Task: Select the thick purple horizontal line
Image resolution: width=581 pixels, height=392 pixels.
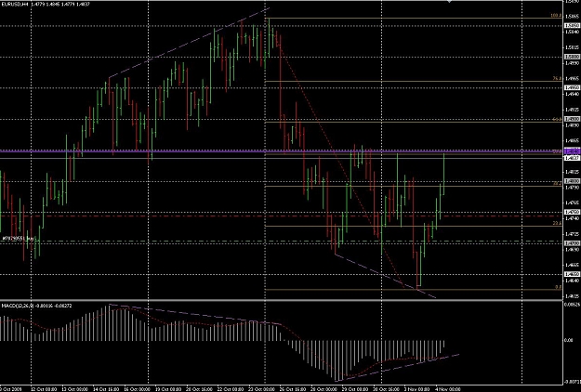Action: 282,151
